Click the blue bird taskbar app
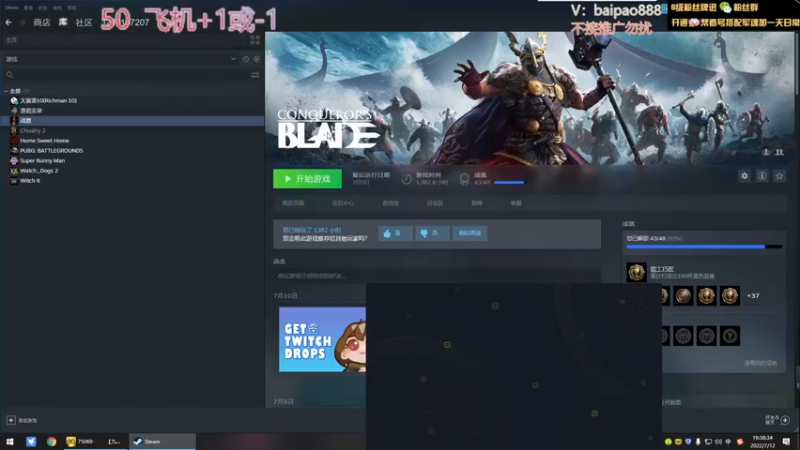Screen dimensions: 800x450 [31, 442]
